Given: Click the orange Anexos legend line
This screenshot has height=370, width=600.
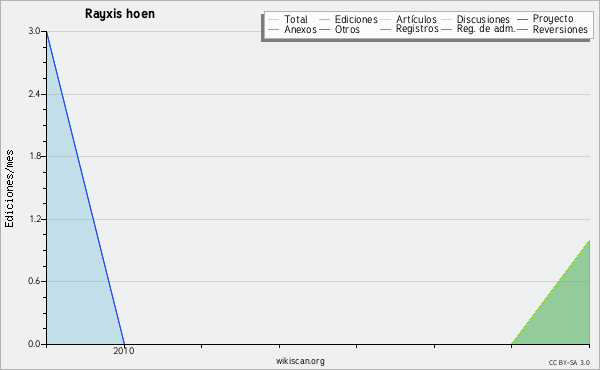Looking at the screenshot, I should pyautogui.click(x=273, y=29).
